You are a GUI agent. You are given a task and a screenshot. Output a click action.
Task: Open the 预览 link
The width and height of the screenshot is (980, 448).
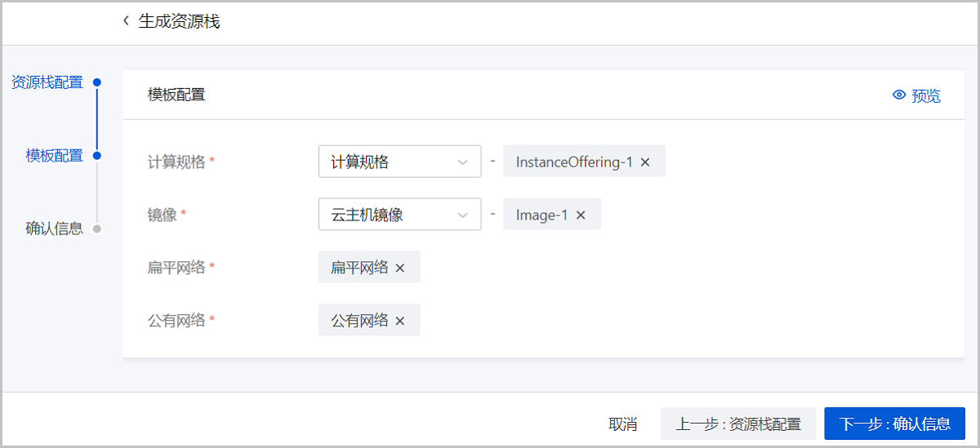pos(925,96)
